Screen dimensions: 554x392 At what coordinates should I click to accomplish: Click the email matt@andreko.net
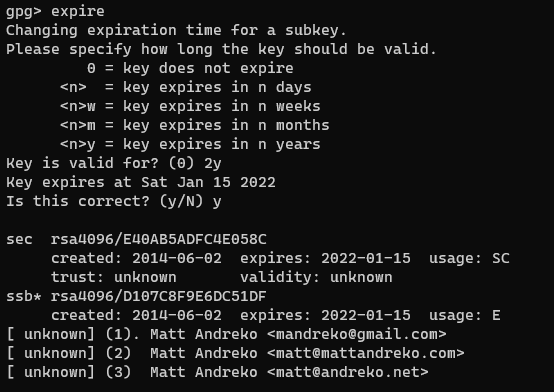(x=347, y=373)
